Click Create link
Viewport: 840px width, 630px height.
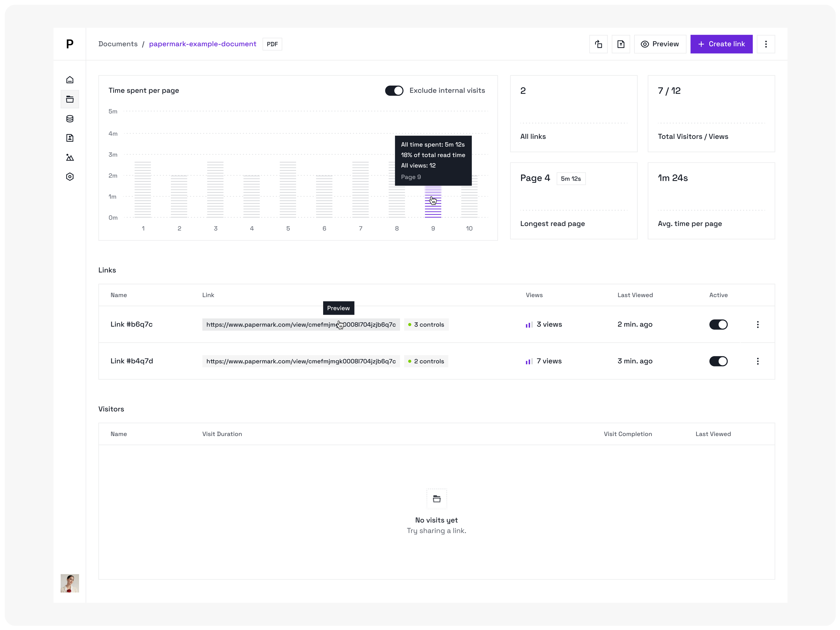click(721, 44)
